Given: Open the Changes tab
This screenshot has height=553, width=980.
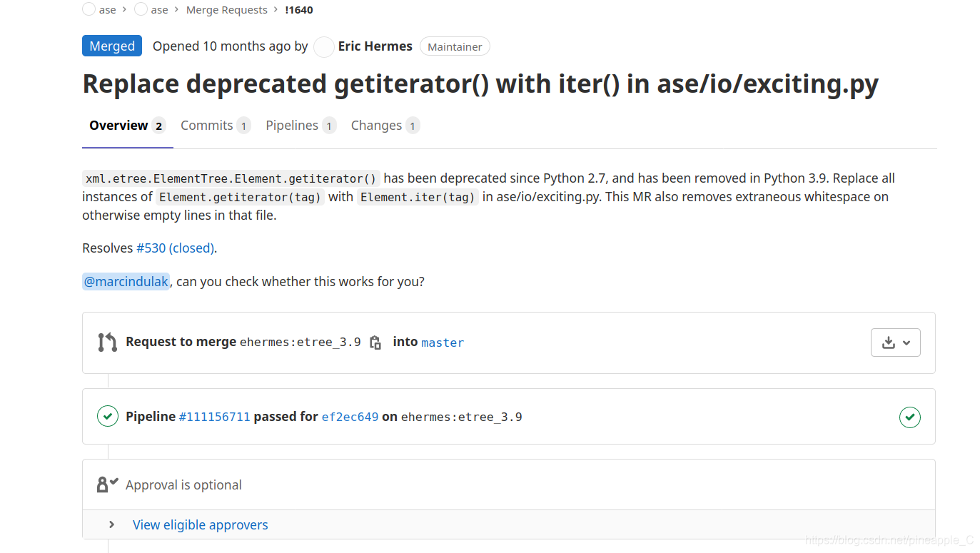Looking at the screenshot, I should pyautogui.click(x=377, y=125).
